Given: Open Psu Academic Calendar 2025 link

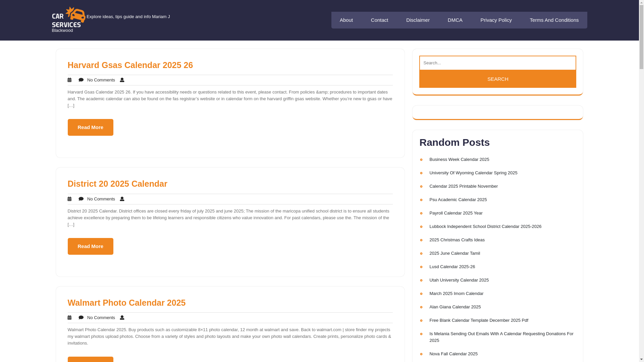Looking at the screenshot, I should coord(458,200).
